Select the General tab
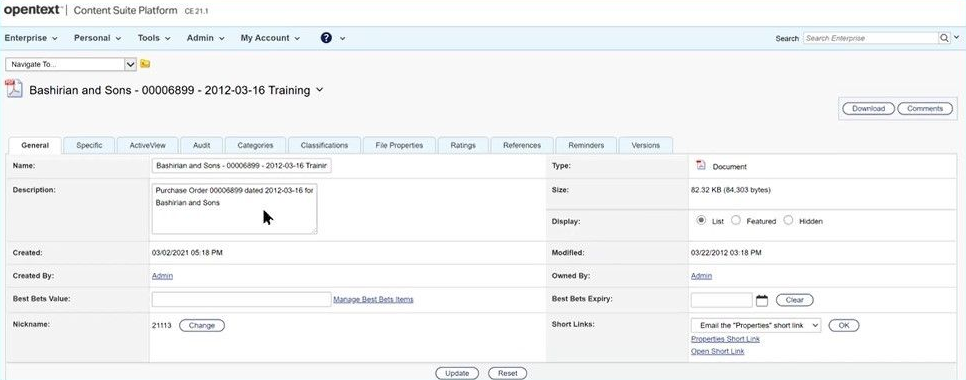Image resolution: width=966 pixels, height=380 pixels. pyautogui.click(x=35, y=145)
